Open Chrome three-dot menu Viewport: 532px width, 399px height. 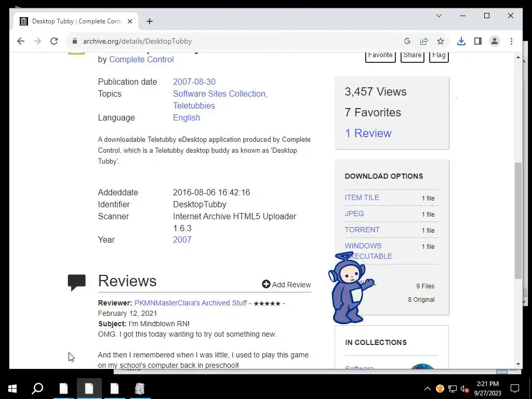[x=511, y=41]
